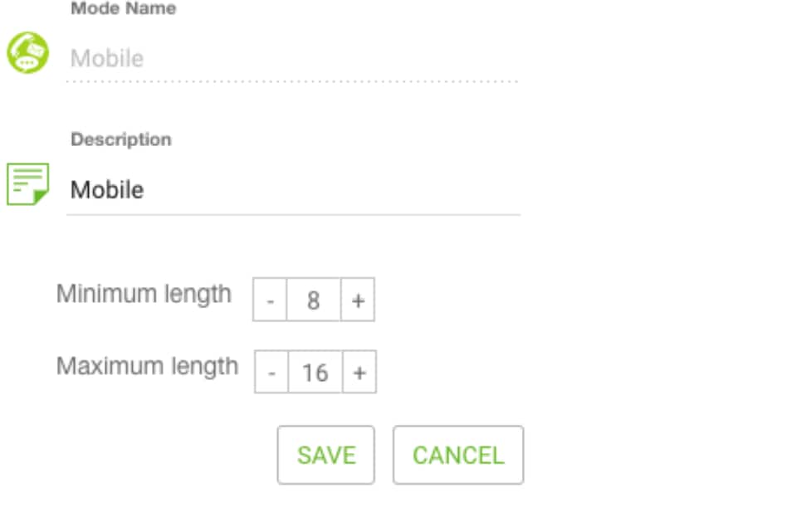Image resolution: width=811 pixels, height=532 pixels.
Task: Click the Minimum length label
Action: (144, 295)
